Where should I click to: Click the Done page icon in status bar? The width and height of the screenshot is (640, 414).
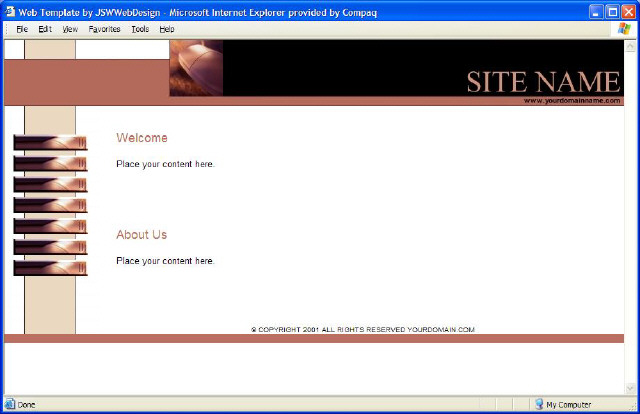(10, 404)
